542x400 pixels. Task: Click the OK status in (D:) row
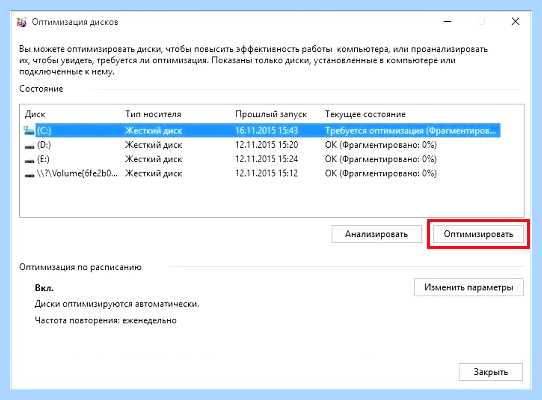[x=381, y=145]
